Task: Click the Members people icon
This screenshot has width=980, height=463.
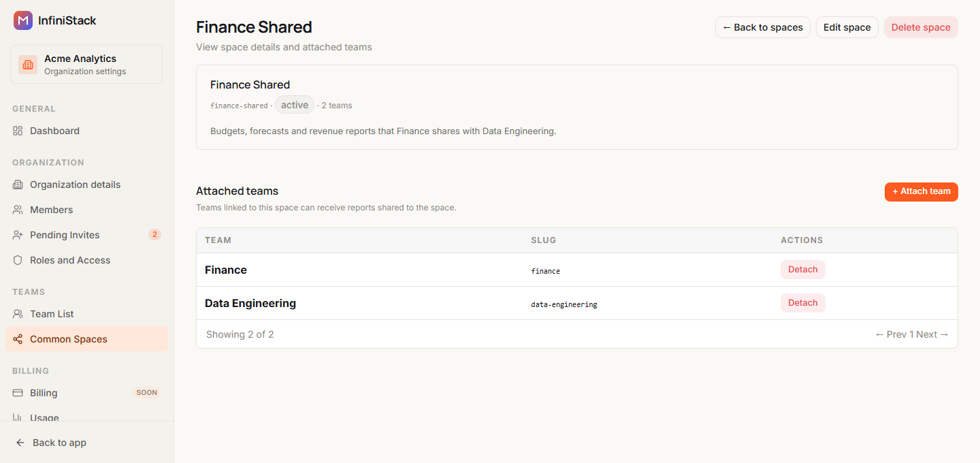Action: click(18, 210)
